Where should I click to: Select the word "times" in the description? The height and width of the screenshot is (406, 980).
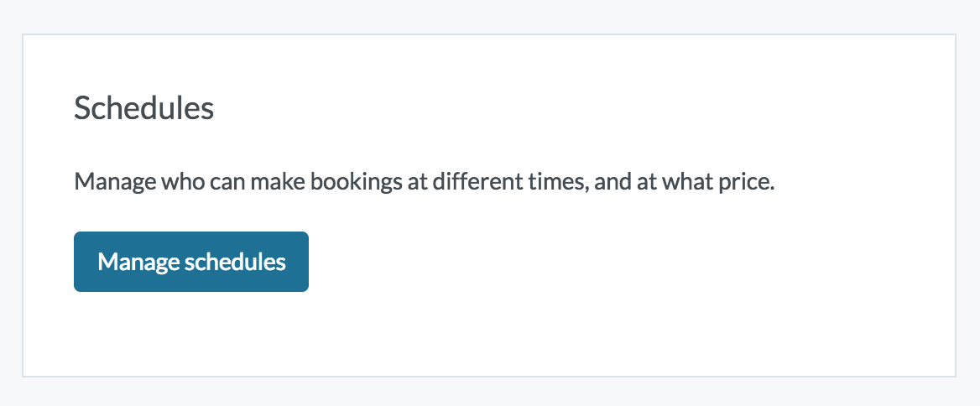(x=555, y=181)
